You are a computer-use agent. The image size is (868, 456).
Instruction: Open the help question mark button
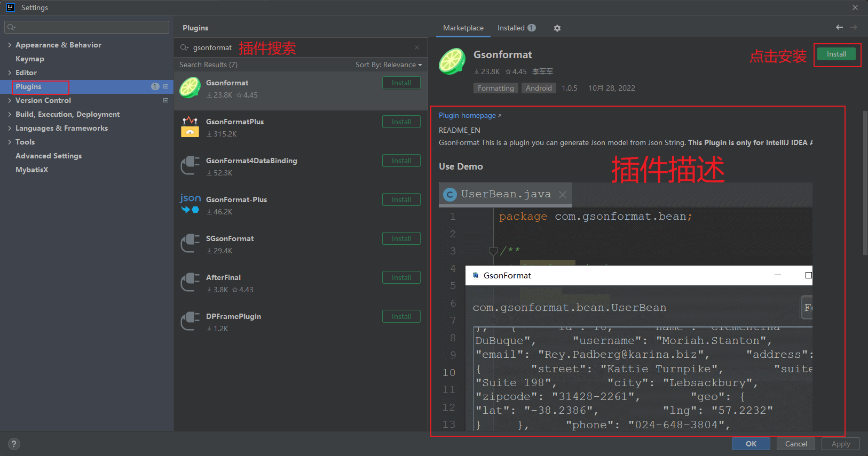(14, 444)
